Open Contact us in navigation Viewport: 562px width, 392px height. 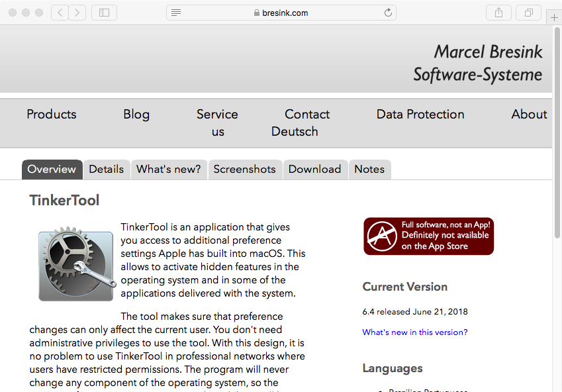[x=307, y=114]
